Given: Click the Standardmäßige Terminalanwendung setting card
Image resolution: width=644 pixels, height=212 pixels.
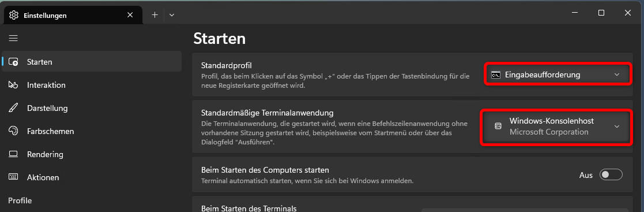Looking at the screenshot, I should tap(412, 127).
